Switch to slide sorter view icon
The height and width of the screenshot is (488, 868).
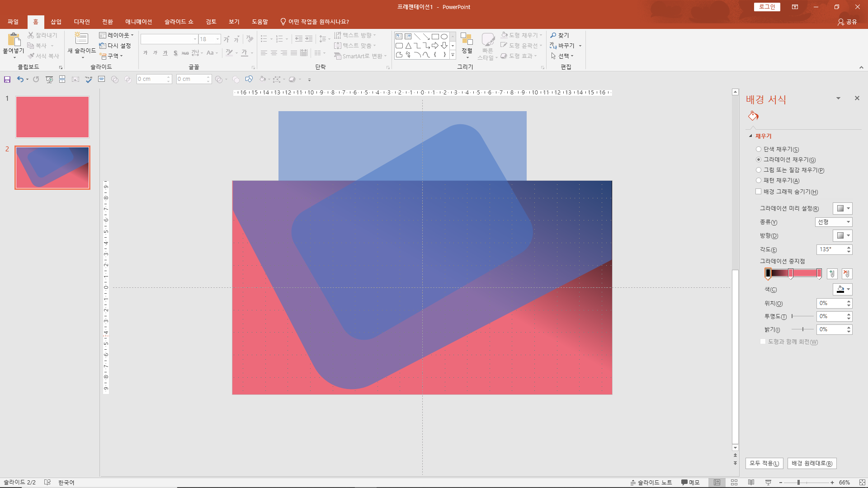click(x=734, y=482)
